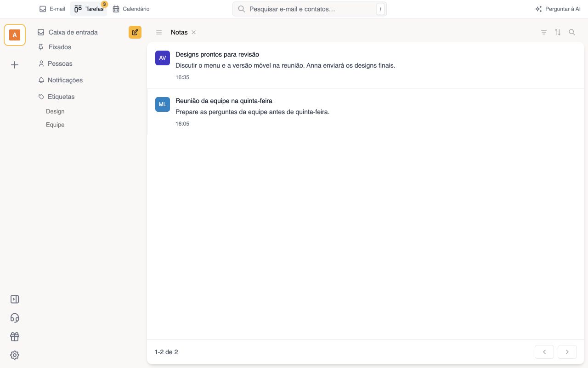Click the Perguntar à AI button
Image resolution: width=588 pixels, height=368 pixels.
coord(558,9)
